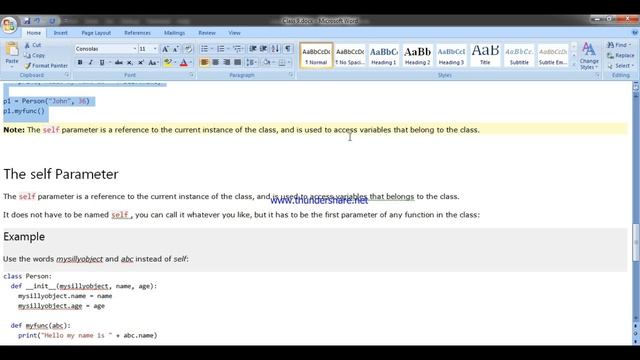Open the multilevel list menu
This screenshot has width=640, height=360.
pos(238,49)
